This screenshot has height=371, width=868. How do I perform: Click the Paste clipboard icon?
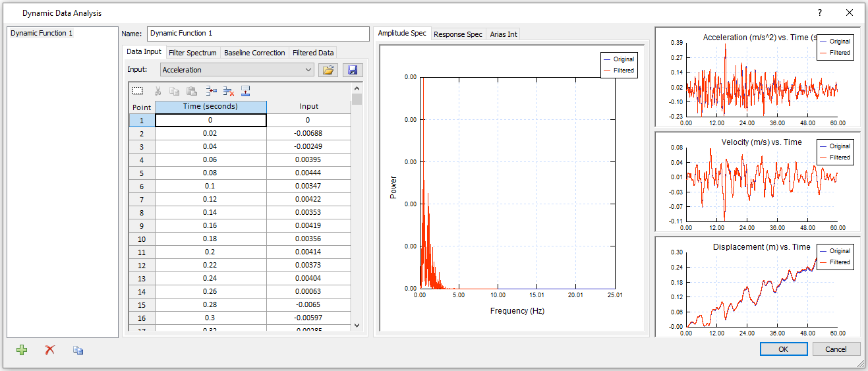point(192,91)
